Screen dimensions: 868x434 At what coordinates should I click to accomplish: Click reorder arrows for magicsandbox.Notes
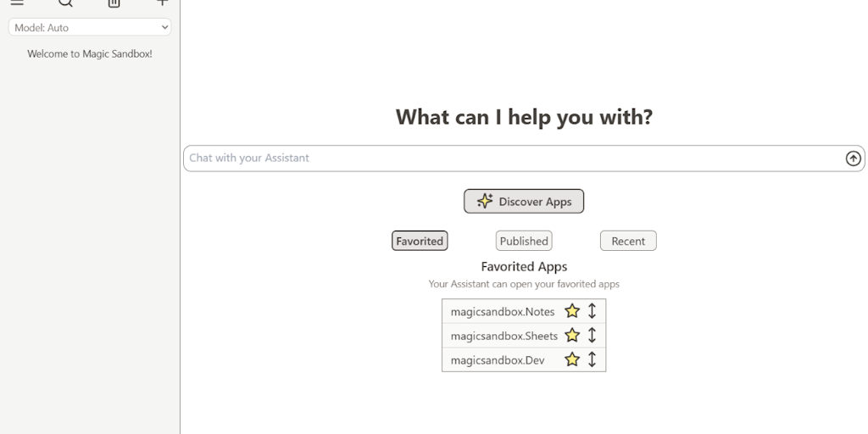tap(592, 311)
